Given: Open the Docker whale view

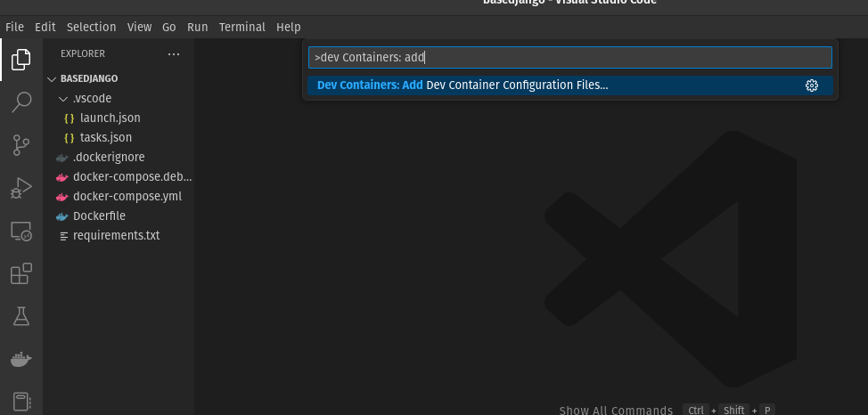Looking at the screenshot, I should pos(21,360).
